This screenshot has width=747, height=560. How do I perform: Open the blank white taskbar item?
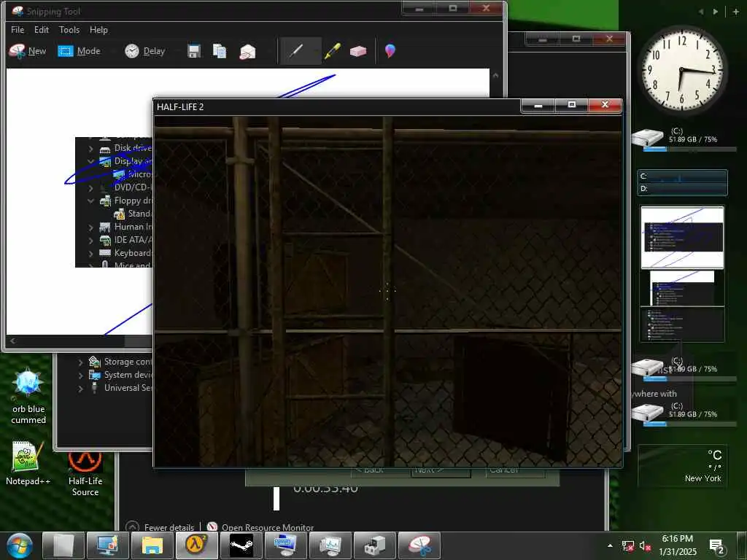tap(63, 545)
